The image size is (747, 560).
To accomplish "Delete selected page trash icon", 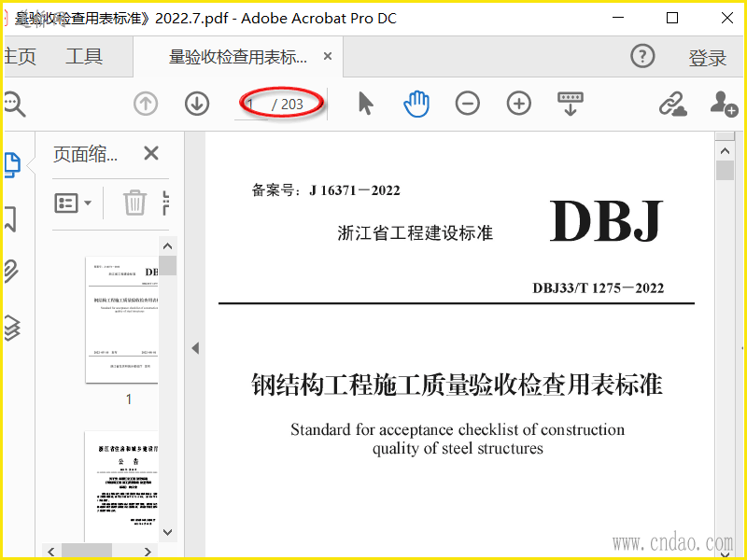I will 134,203.
